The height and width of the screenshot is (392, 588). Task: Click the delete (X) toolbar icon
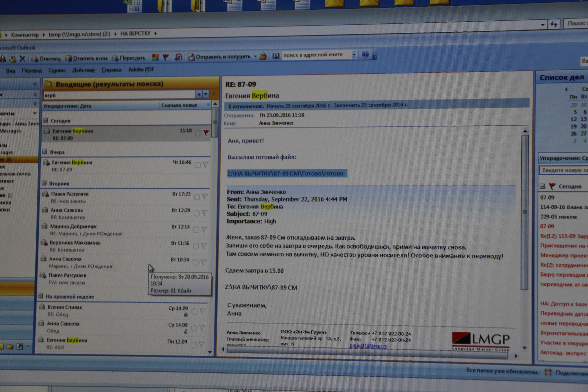(x=22, y=59)
